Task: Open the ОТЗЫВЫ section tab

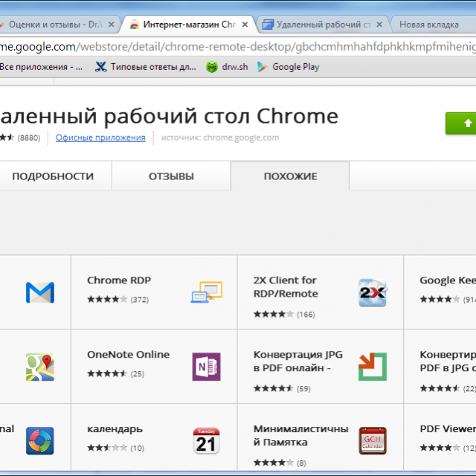Action: tap(171, 176)
